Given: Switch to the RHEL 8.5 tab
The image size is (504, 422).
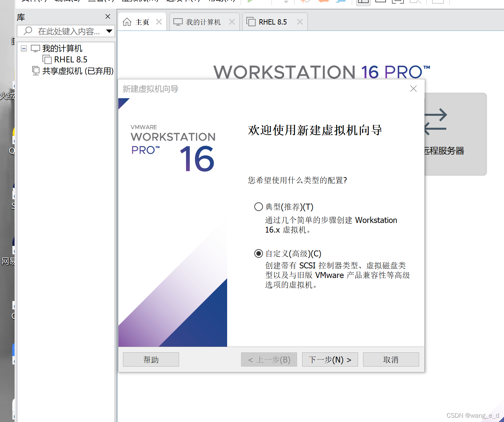Looking at the screenshot, I should [x=273, y=22].
